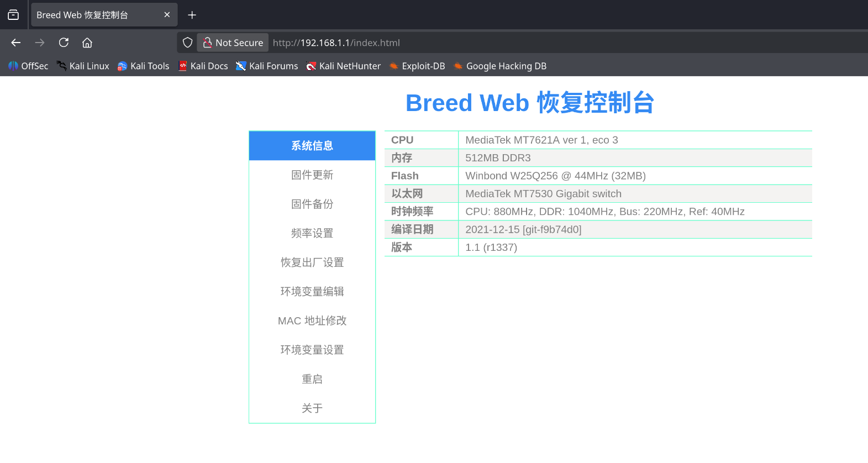
Task: Reload the Breed page
Action: (x=64, y=43)
